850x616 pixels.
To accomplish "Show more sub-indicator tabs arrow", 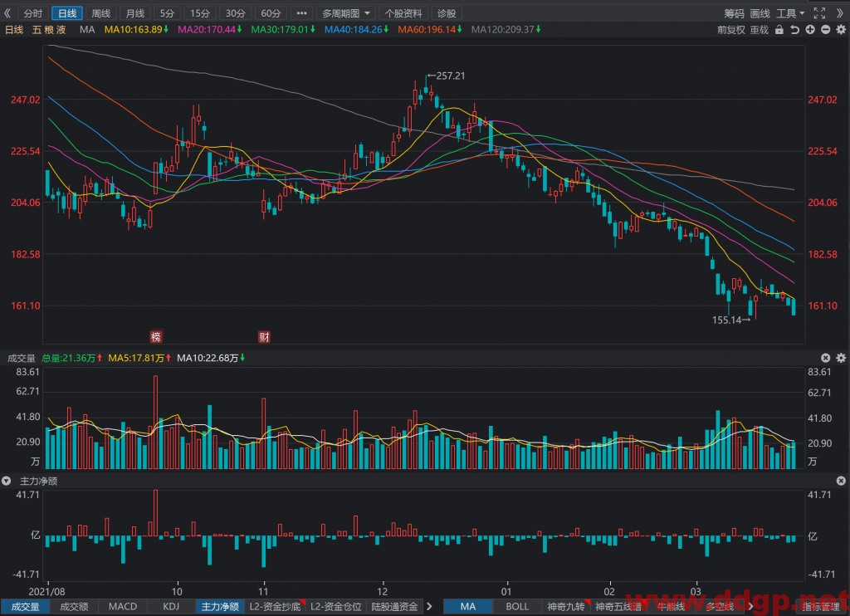I will (430, 607).
